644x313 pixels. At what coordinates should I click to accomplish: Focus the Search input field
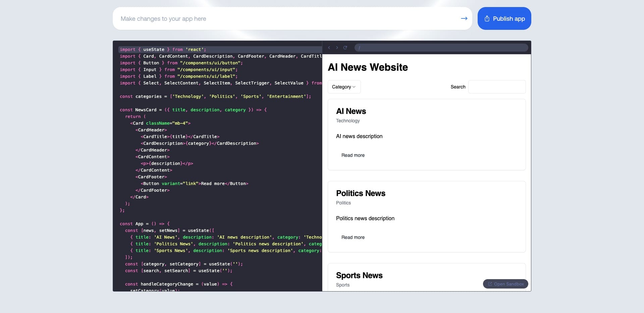[x=497, y=87]
